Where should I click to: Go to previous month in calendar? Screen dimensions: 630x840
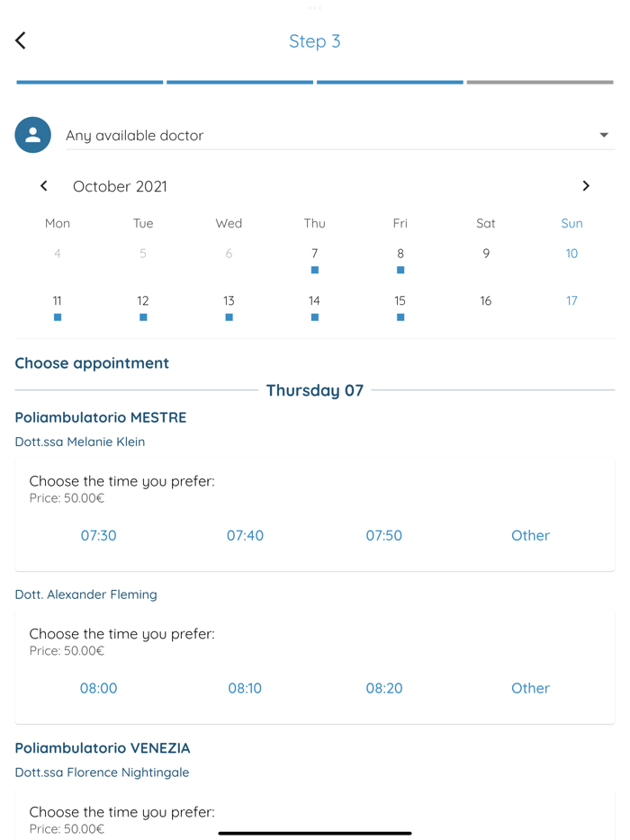pos(43,186)
